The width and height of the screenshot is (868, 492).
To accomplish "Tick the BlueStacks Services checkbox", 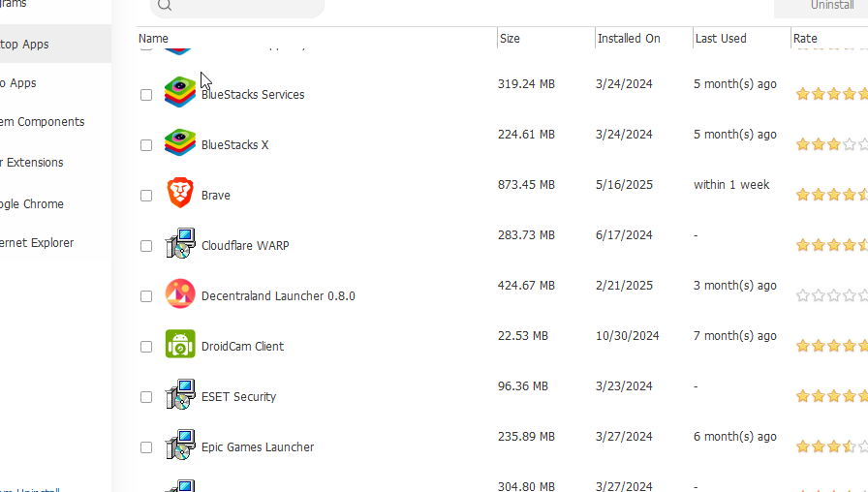I will [x=146, y=95].
